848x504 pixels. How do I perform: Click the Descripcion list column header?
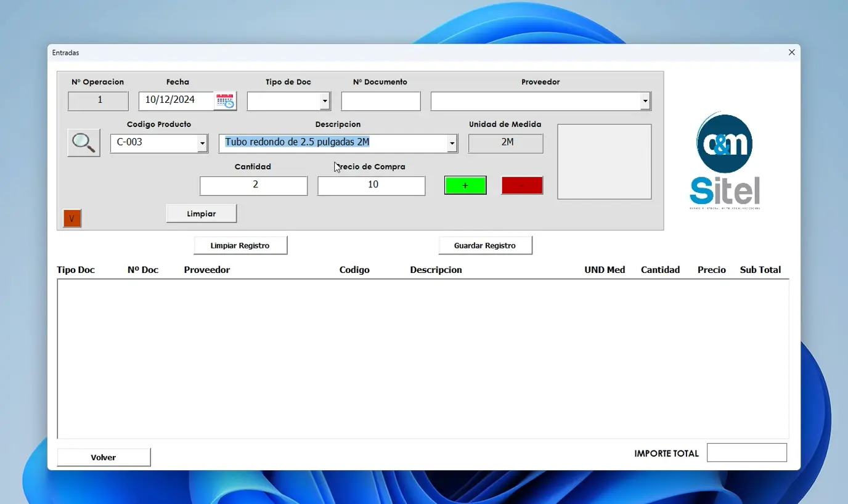pos(436,270)
